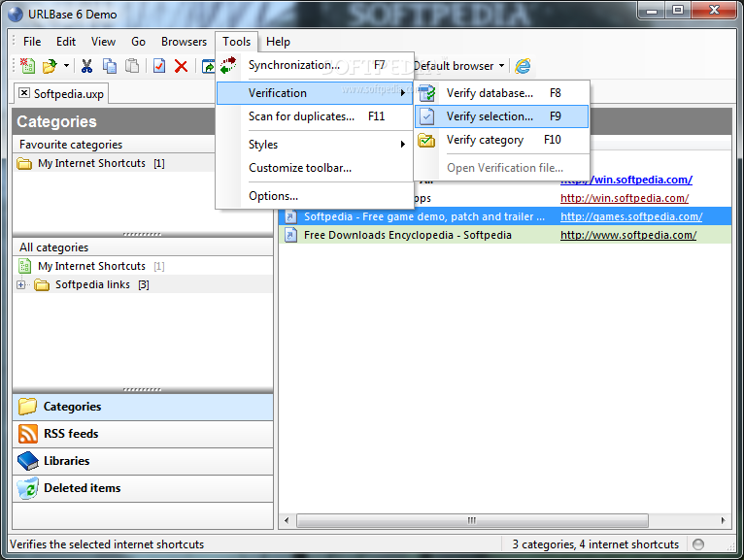Screen dimensions: 744x560
Task: Select the Free Downloads Encyclopedia - Softpedia row
Action: (x=505, y=235)
